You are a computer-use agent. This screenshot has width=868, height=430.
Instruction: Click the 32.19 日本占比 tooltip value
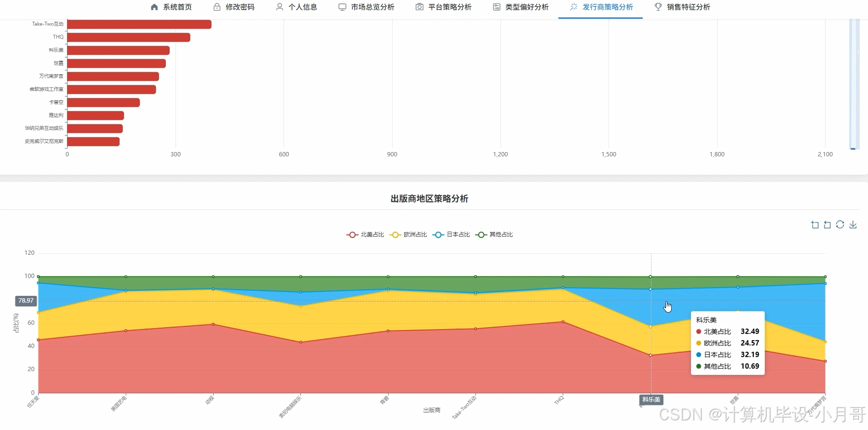750,355
